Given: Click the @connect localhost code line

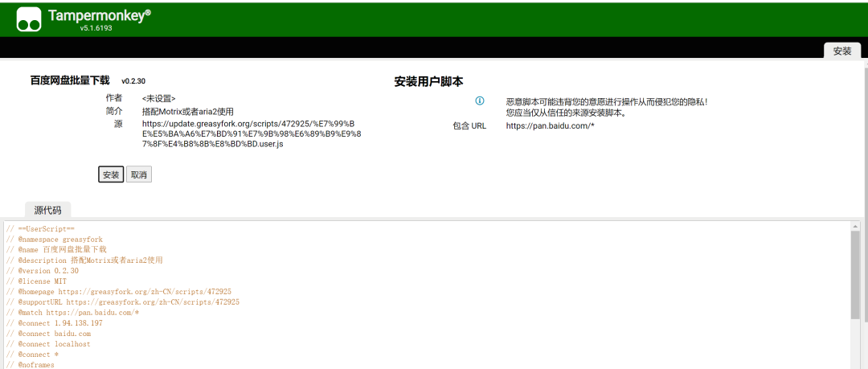Looking at the screenshot, I should (x=48, y=344).
